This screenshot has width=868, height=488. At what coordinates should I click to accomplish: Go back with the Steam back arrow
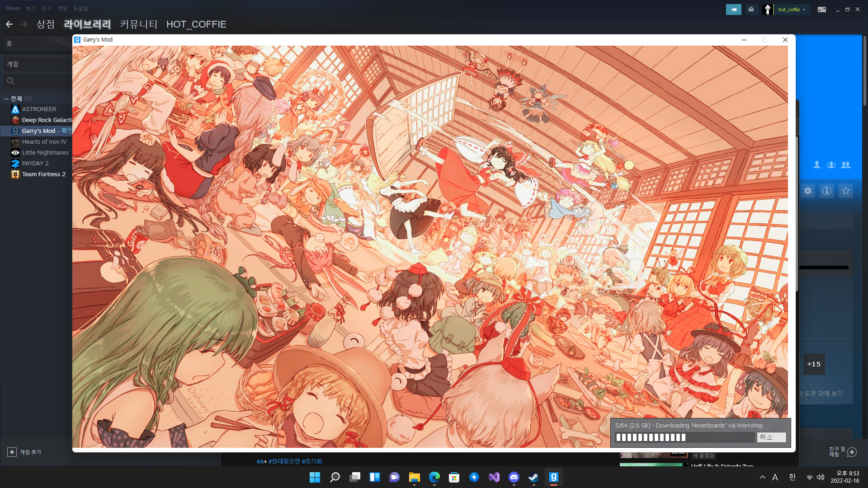click(x=9, y=24)
